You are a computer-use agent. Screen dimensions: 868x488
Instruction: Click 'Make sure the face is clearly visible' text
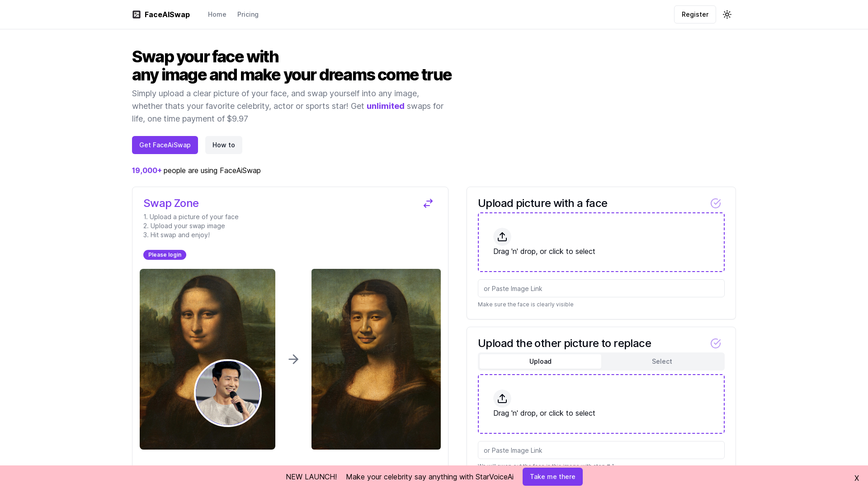click(526, 305)
